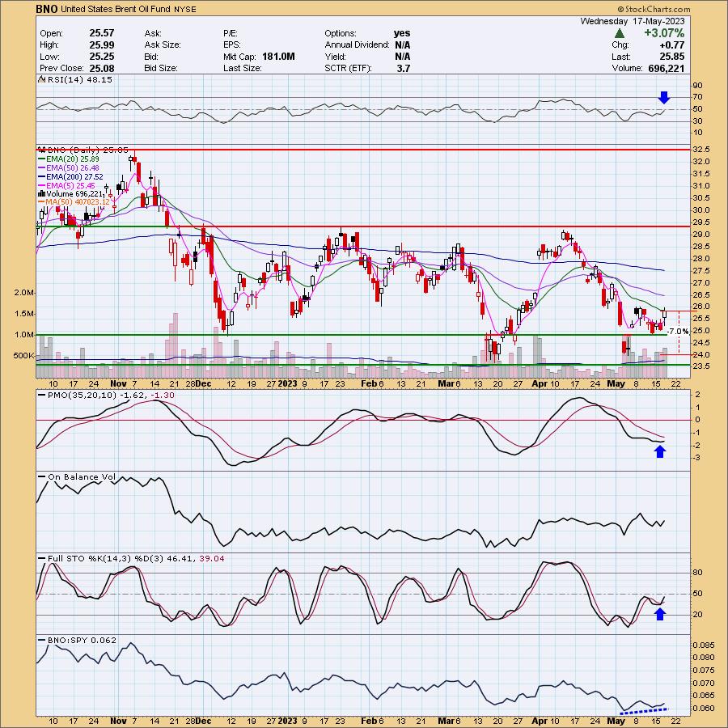
Task: Click the 80 level on the Full STO axis
Action: click(x=697, y=573)
